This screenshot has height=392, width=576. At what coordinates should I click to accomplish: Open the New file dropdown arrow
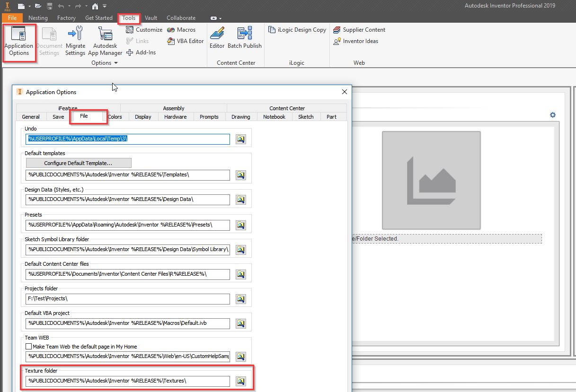click(x=29, y=6)
